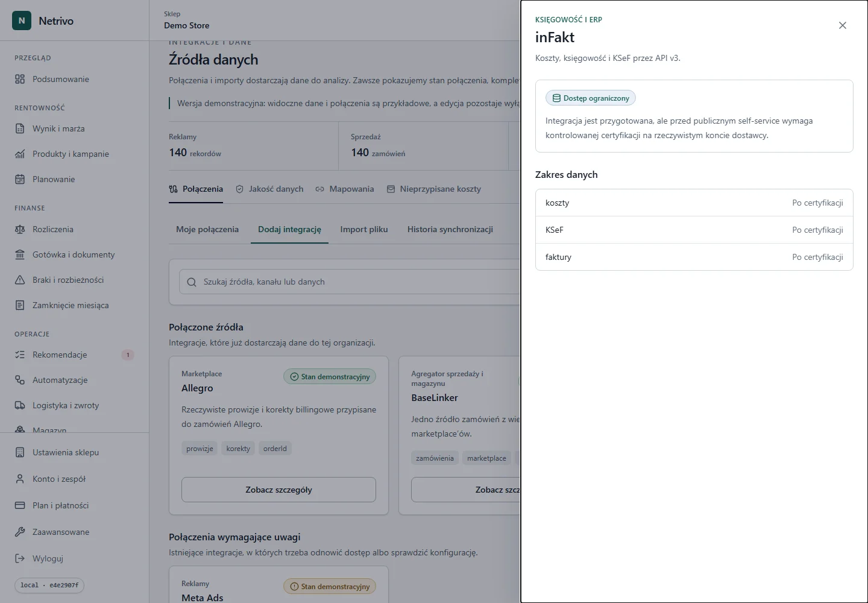Click the Automatyzacje icon
This screenshot has height=603, width=868.
[20, 380]
